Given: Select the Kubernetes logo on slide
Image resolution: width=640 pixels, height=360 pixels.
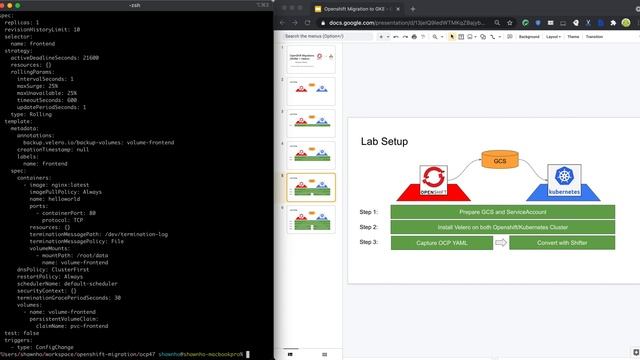Looking at the screenshot, I should 564,180.
